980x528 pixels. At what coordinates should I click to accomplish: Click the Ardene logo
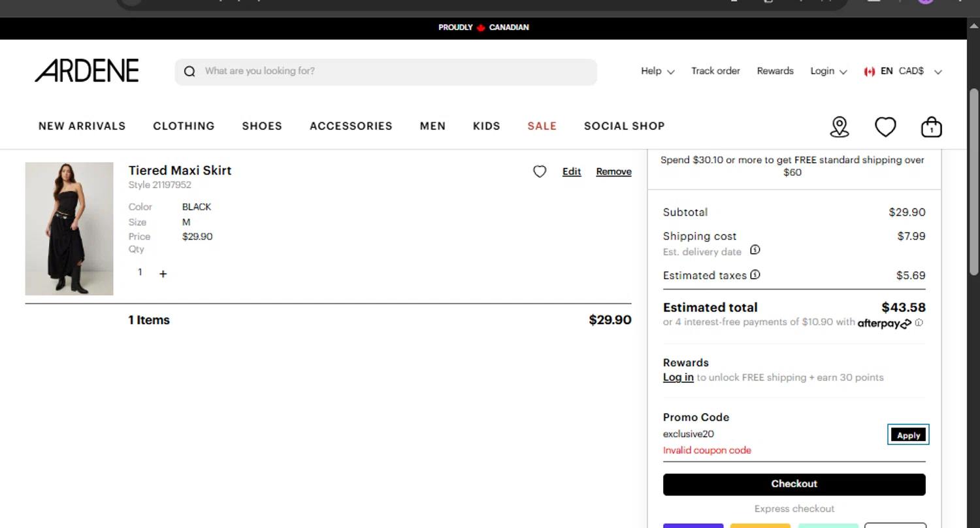87,71
